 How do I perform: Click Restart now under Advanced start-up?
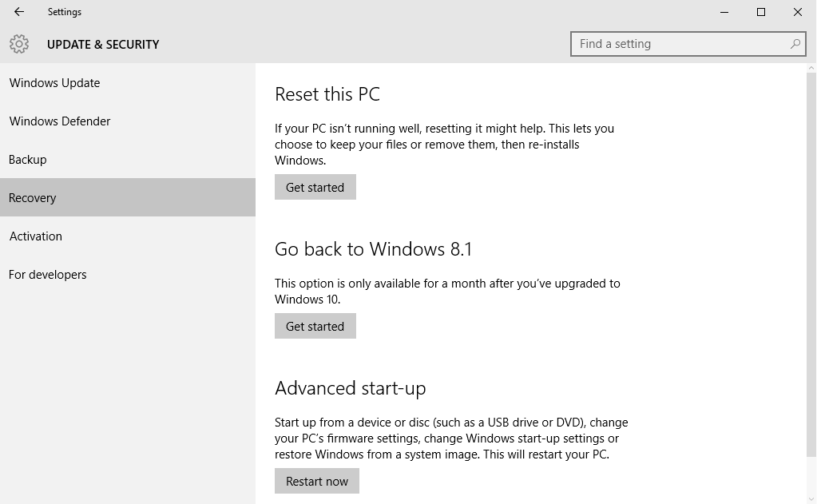click(x=316, y=481)
